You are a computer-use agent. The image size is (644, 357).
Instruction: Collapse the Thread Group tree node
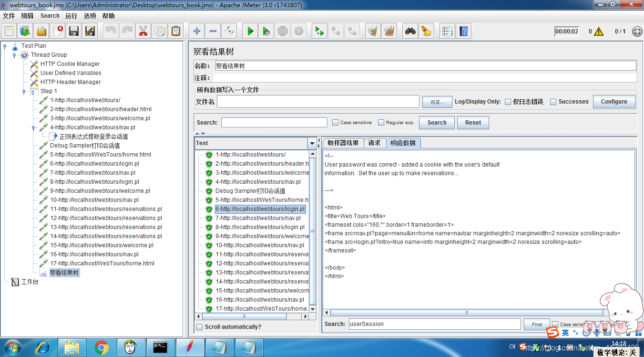pos(15,55)
